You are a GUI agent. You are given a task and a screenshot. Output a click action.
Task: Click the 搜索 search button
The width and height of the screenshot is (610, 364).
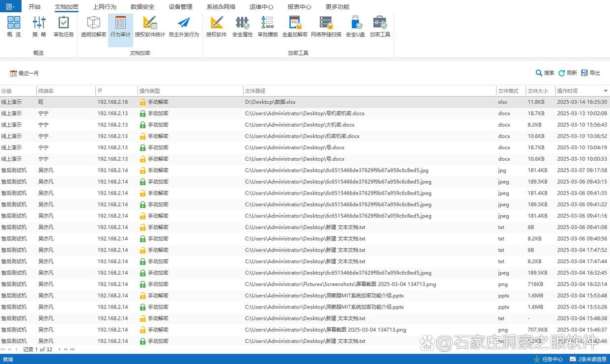[545, 73]
